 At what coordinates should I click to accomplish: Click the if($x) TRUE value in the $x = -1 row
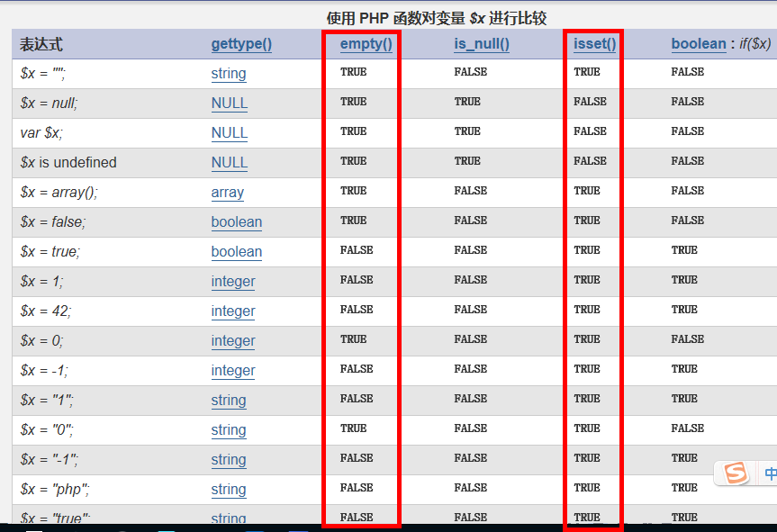(684, 369)
